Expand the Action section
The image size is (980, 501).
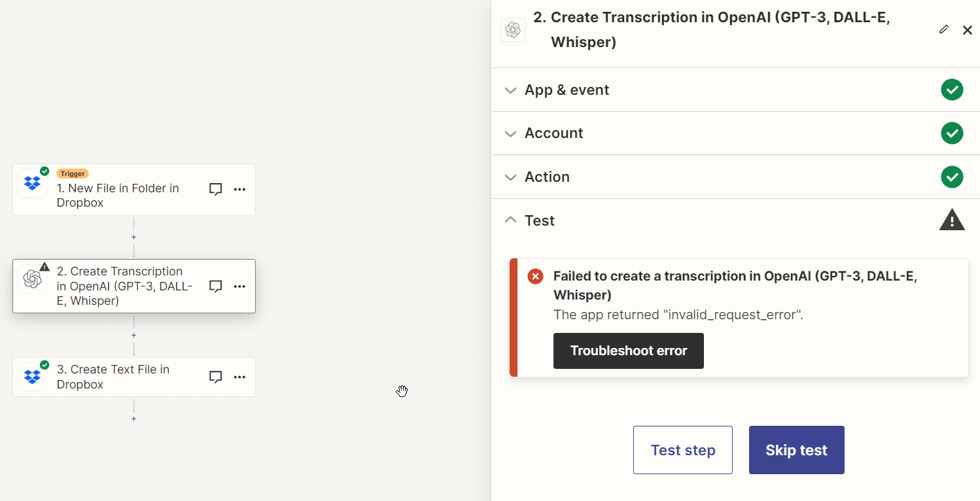pos(736,177)
